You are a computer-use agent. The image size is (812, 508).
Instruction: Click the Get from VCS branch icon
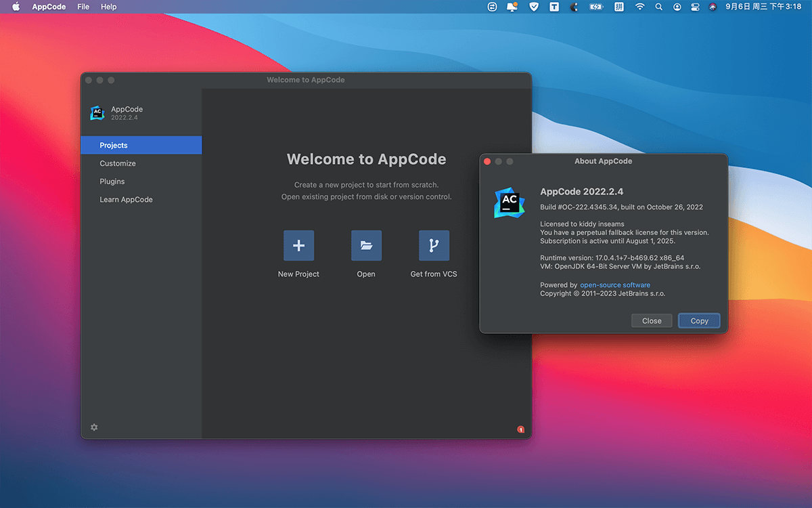click(434, 245)
